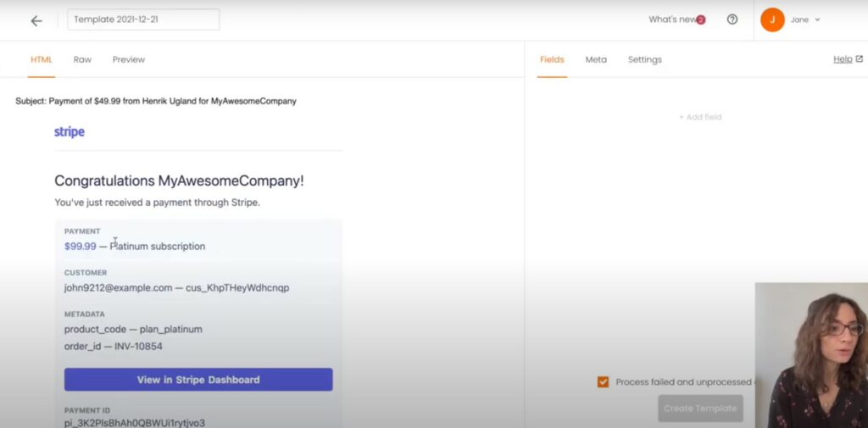Image resolution: width=868 pixels, height=428 pixels.
Task: Click customer ID cus_KhpTHeyWdhcnqp
Action: pos(237,288)
